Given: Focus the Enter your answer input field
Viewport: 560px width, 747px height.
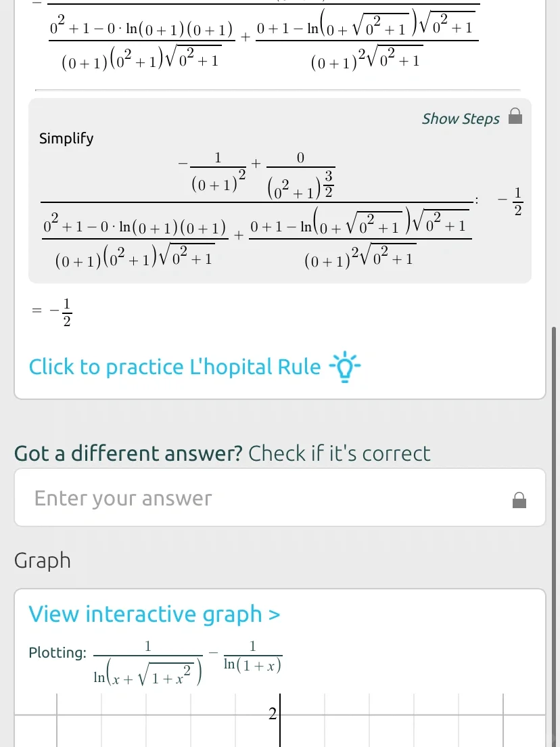Looking at the screenshot, I should click(264, 499).
